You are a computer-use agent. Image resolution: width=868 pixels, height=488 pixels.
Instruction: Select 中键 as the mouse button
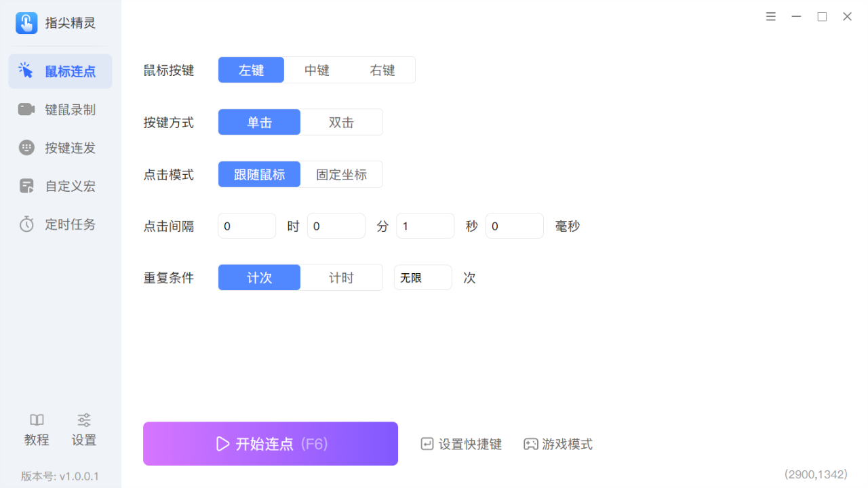pos(317,70)
